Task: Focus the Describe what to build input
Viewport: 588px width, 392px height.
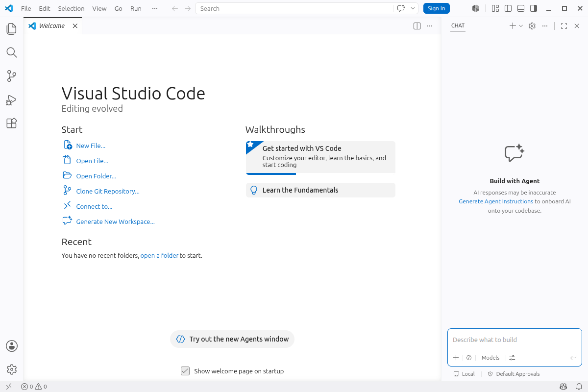Action: (514, 340)
